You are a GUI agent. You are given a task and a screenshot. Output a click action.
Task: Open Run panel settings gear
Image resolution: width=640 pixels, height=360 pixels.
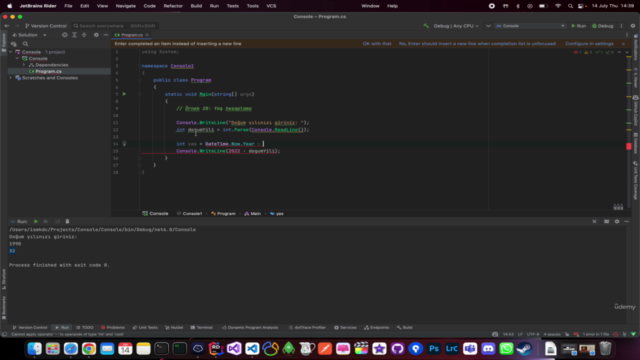(617, 222)
